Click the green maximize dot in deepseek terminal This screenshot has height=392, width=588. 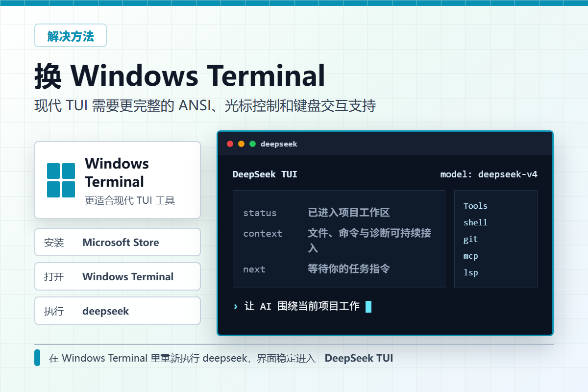(x=252, y=144)
